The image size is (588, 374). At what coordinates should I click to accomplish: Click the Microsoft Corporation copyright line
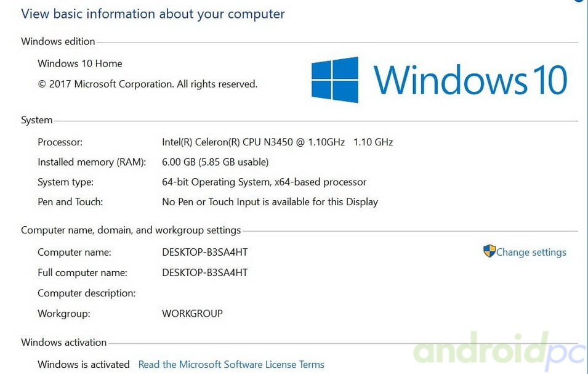click(147, 84)
